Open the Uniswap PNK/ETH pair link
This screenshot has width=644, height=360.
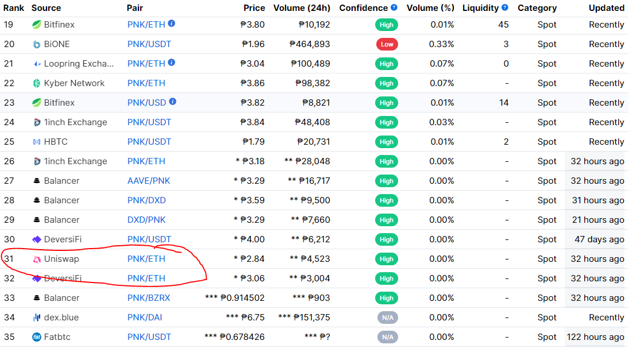click(x=146, y=259)
